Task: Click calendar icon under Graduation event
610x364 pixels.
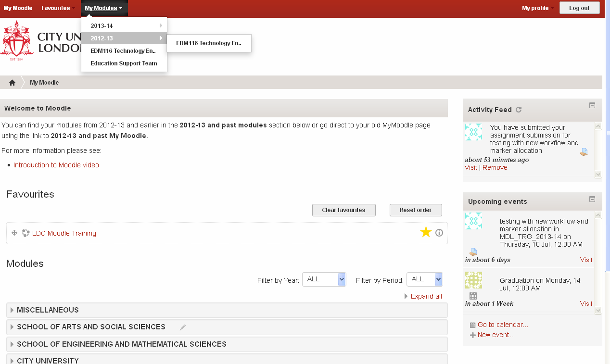Action: pos(473,296)
